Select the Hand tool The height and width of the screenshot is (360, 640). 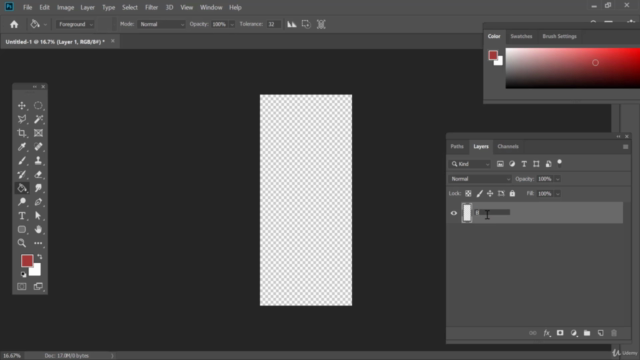tap(38, 229)
